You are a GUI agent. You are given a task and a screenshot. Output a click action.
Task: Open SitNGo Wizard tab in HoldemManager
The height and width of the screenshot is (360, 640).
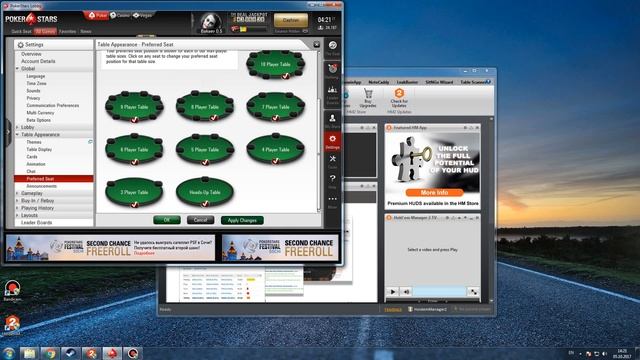(439, 82)
